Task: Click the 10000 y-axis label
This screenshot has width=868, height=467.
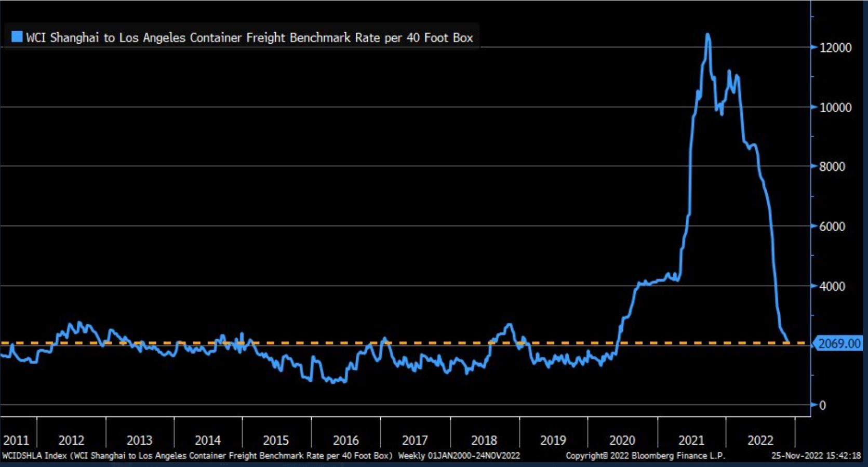Action: point(835,108)
